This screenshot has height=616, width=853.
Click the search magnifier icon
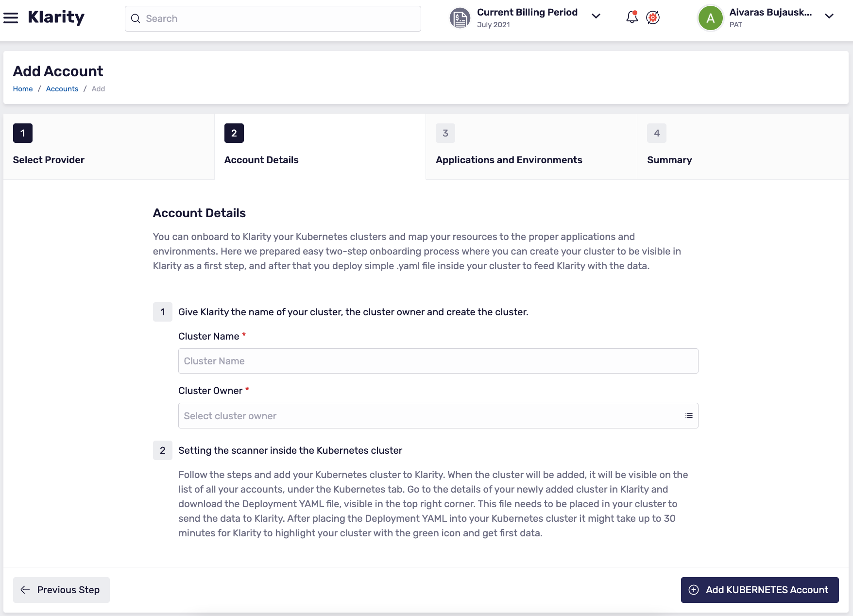(x=136, y=18)
